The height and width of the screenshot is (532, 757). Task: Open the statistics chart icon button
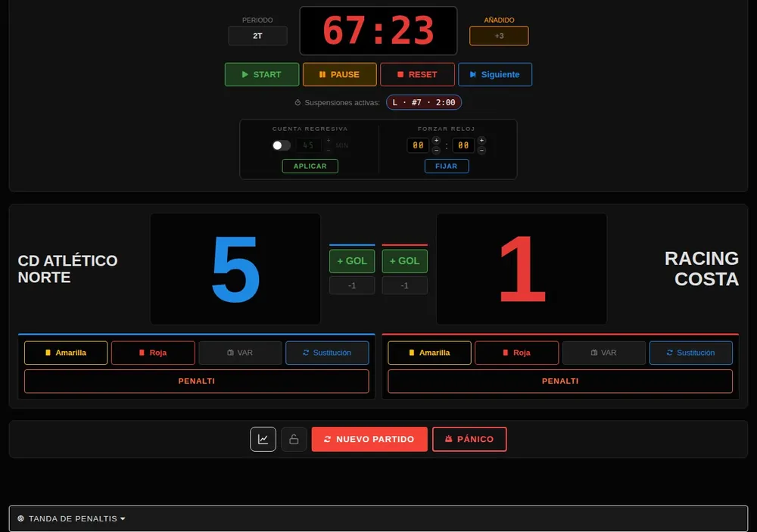click(x=263, y=440)
